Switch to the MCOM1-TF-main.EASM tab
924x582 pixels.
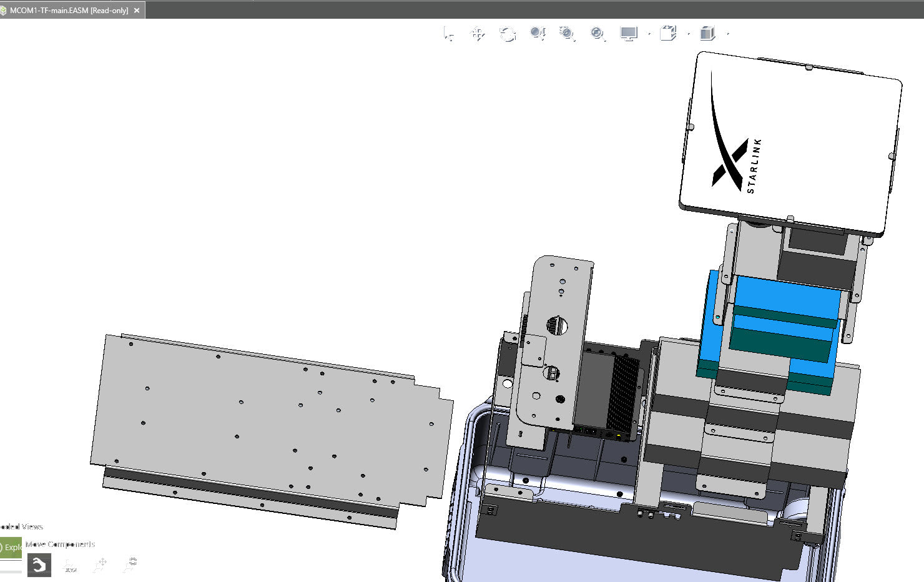(x=69, y=11)
